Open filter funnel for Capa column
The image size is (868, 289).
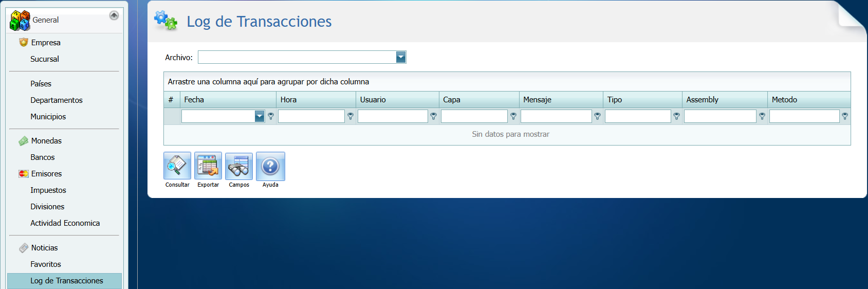(x=513, y=116)
